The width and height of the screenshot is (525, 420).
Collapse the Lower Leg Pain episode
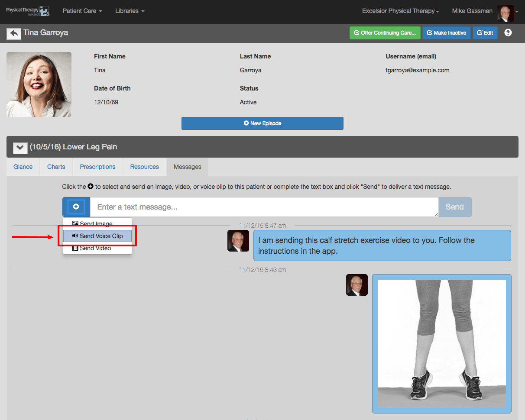(20, 148)
